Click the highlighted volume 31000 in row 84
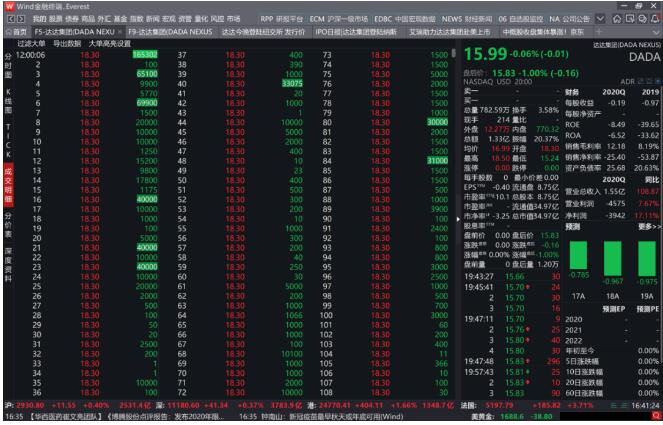 (x=437, y=161)
